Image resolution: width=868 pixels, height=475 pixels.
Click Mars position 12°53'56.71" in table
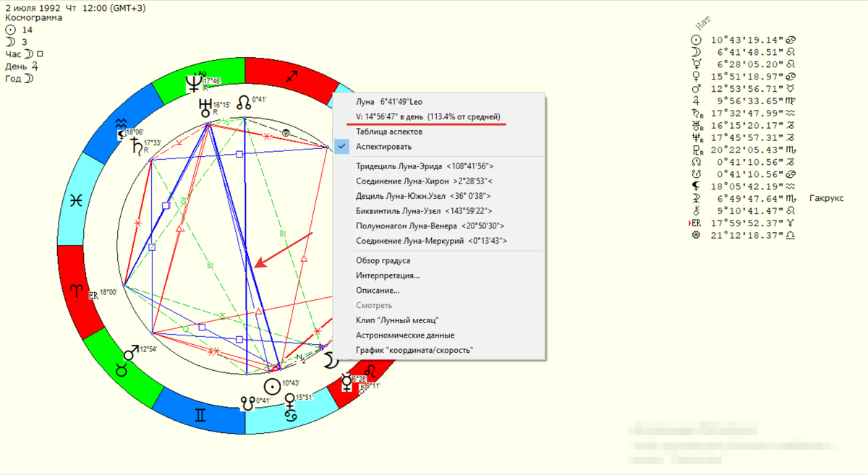746,89
